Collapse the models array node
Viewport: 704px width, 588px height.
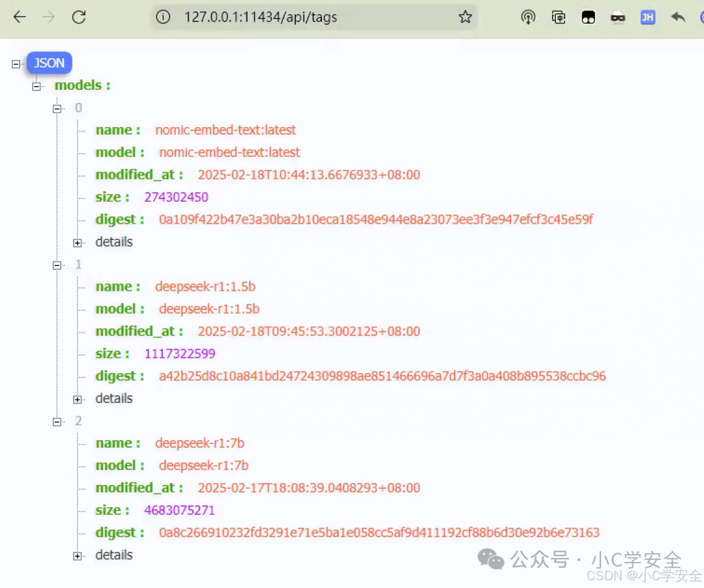(x=37, y=86)
